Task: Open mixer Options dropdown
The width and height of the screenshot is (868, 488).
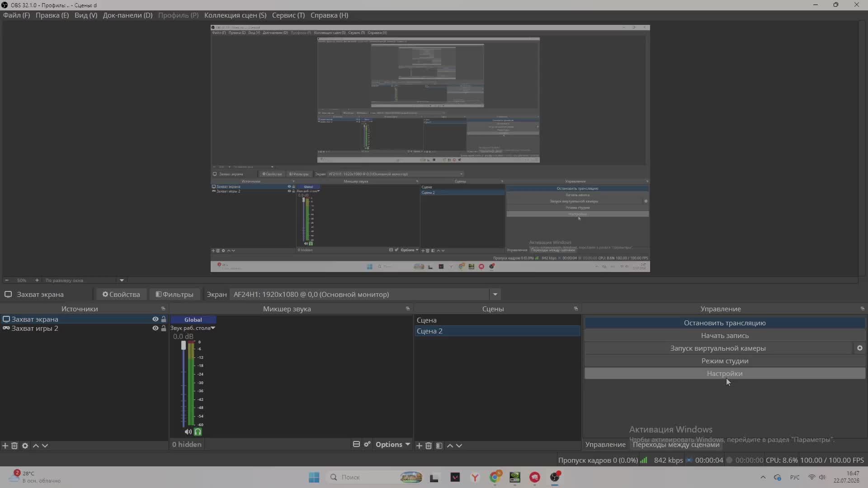Action: [392, 444]
